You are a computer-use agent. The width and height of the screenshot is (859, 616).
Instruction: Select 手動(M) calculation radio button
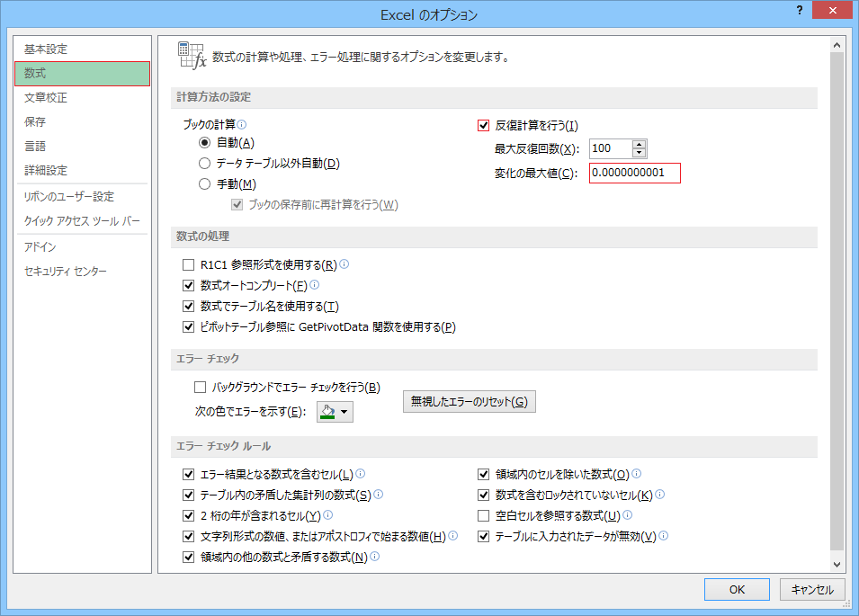click(x=204, y=184)
